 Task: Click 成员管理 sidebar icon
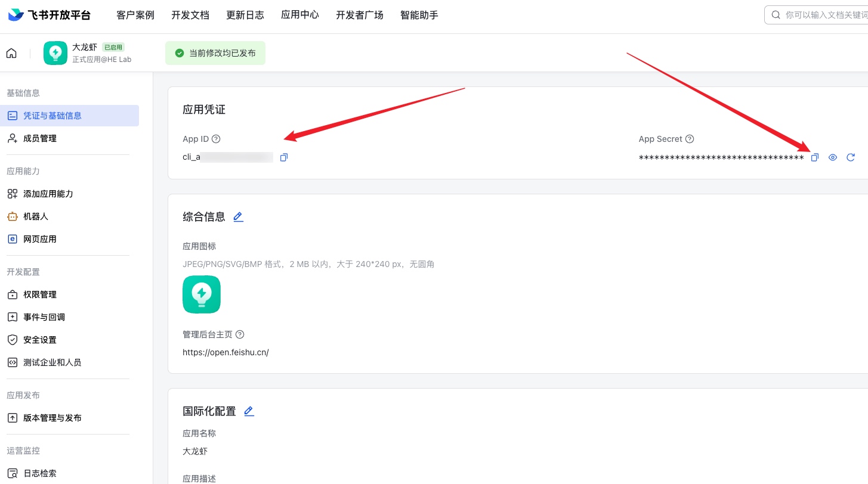[x=12, y=138]
